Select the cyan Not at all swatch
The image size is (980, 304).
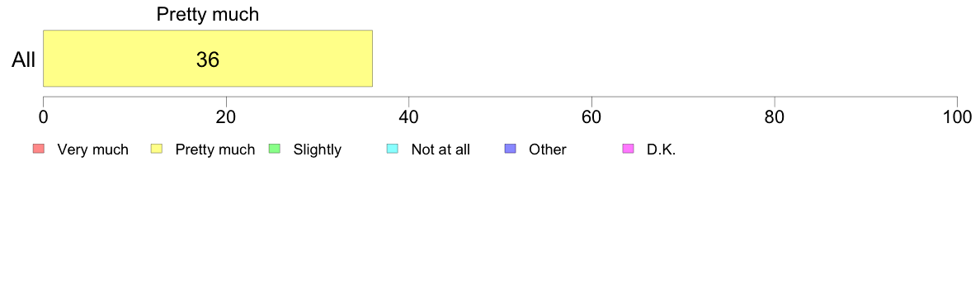click(393, 149)
